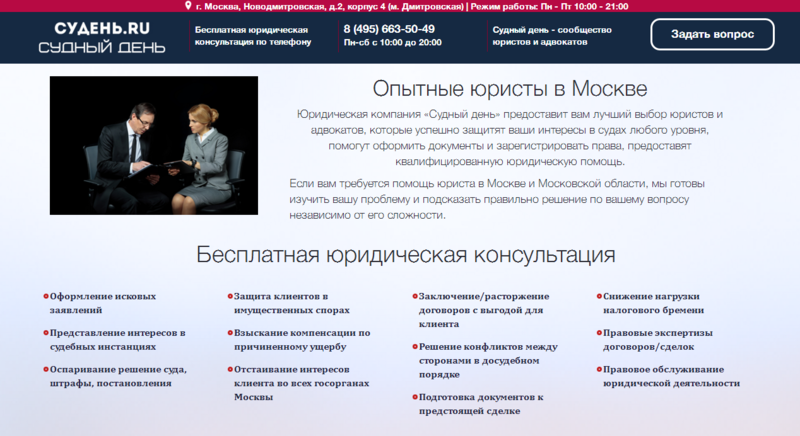
Task: Click paragraph starting Юридическая компания «Судный день»
Action: [510, 138]
